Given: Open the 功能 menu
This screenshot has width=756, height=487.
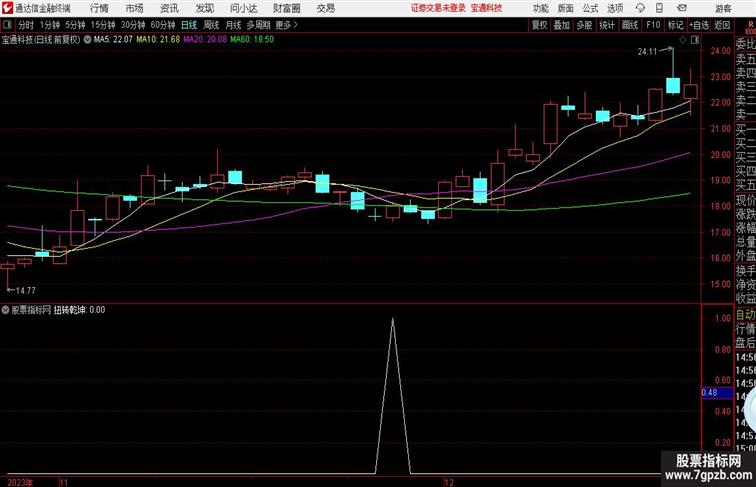Looking at the screenshot, I should click(x=540, y=9).
